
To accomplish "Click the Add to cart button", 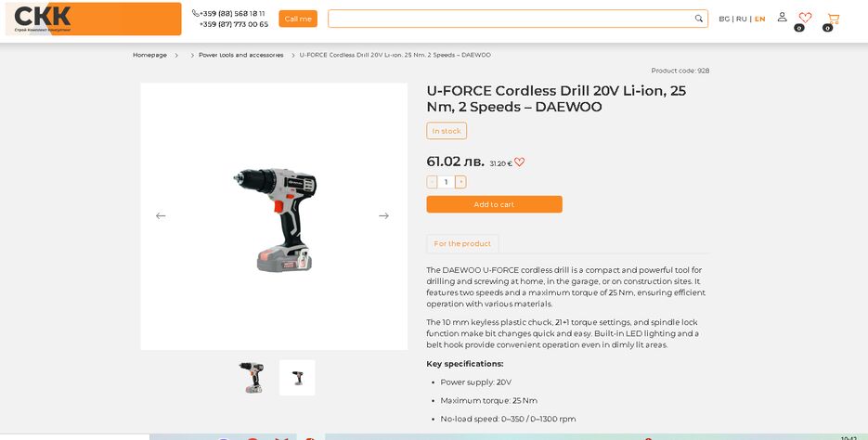I will pos(494,204).
